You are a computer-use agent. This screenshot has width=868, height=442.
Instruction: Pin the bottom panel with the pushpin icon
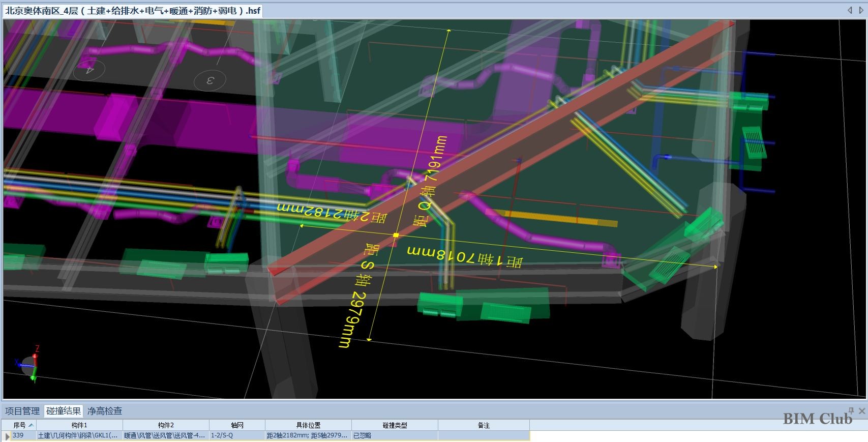coord(851,410)
